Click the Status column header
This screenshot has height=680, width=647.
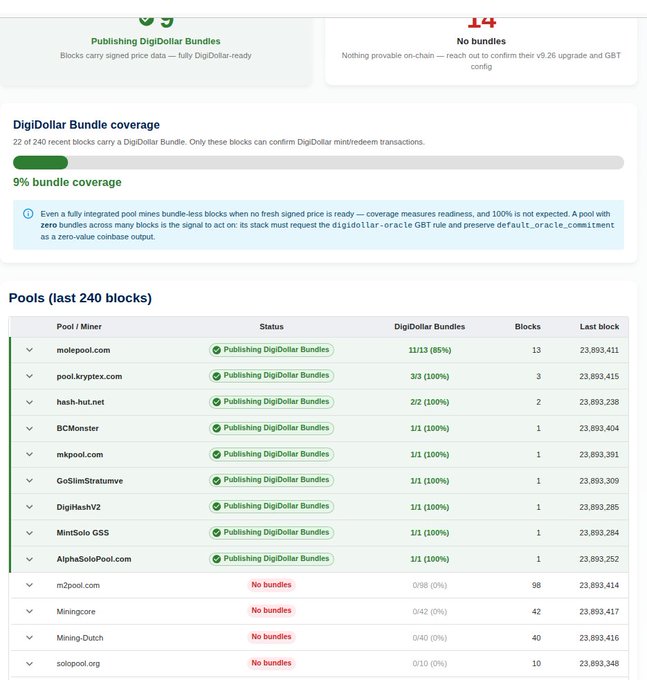pos(271,327)
